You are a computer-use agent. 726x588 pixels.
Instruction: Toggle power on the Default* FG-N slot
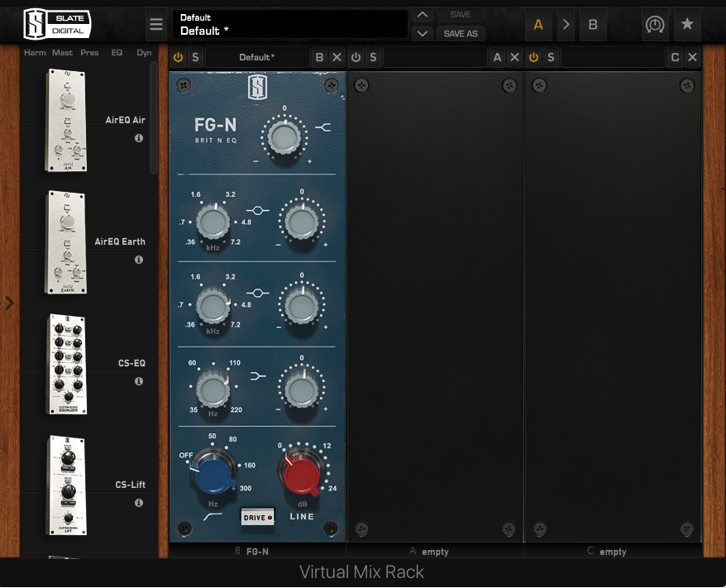179,57
